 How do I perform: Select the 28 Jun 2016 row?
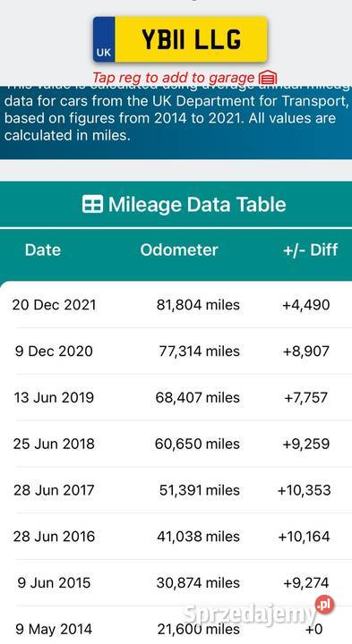coord(176,537)
